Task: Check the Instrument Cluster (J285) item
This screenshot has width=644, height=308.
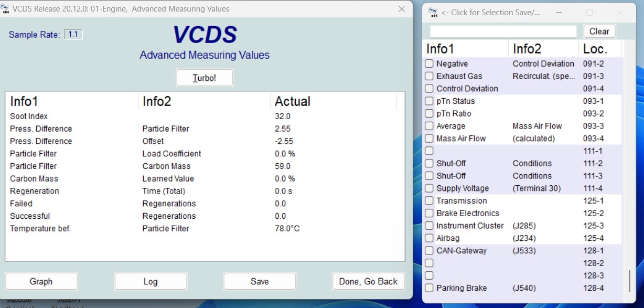Action: [429, 226]
